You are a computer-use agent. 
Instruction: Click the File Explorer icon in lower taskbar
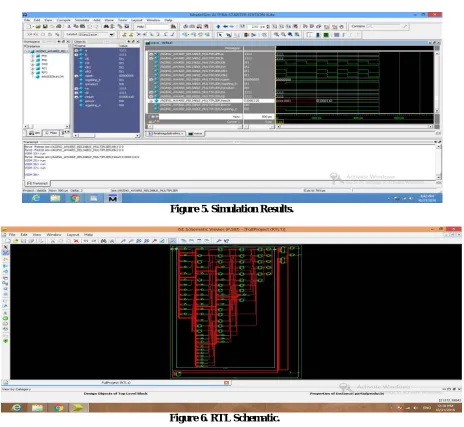(37, 407)
